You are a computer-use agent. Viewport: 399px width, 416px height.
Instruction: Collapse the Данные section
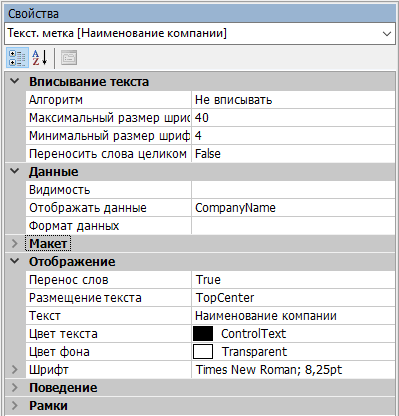tap(15, 171)
